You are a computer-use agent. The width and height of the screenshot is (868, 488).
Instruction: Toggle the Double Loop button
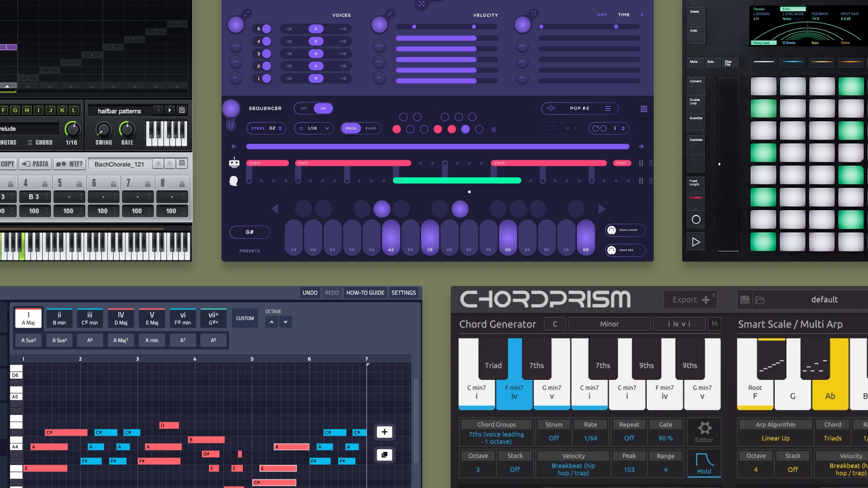695,102
